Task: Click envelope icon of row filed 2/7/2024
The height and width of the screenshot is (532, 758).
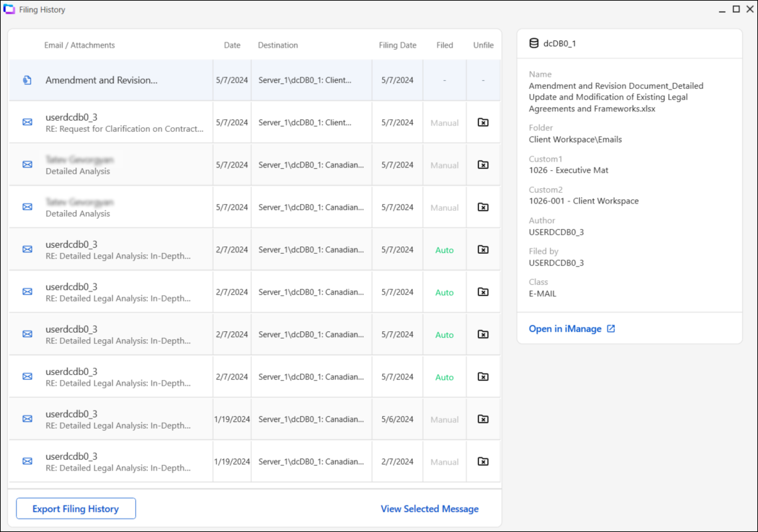Action: point(27,461)
